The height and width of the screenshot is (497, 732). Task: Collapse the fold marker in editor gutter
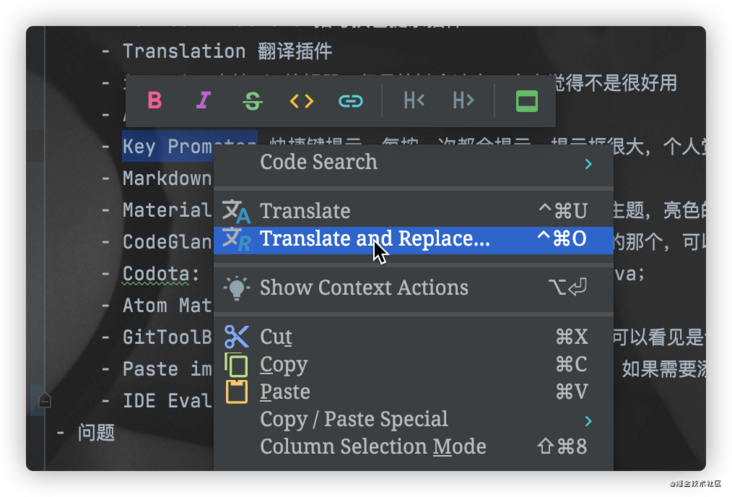click(x=44, y=400)
